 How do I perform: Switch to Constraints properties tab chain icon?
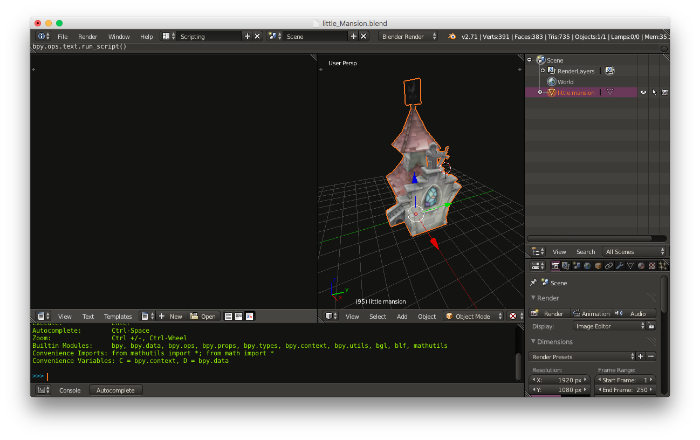point(608,266)
